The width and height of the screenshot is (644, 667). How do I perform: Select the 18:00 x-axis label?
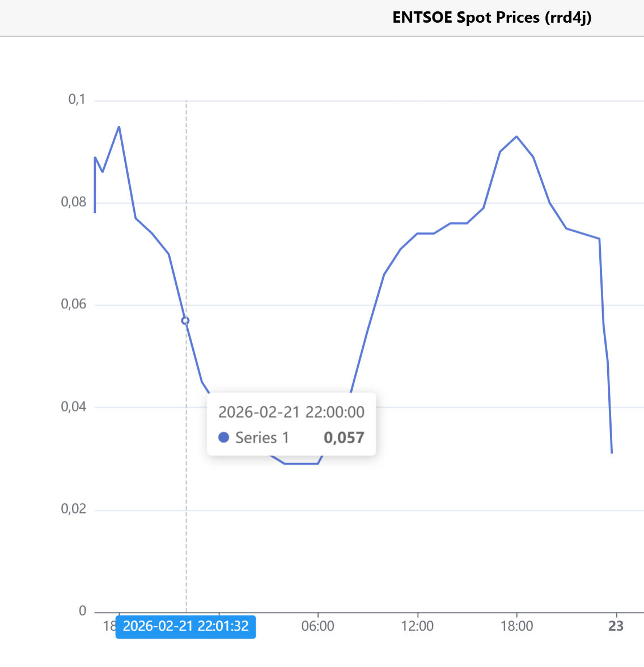516,626
